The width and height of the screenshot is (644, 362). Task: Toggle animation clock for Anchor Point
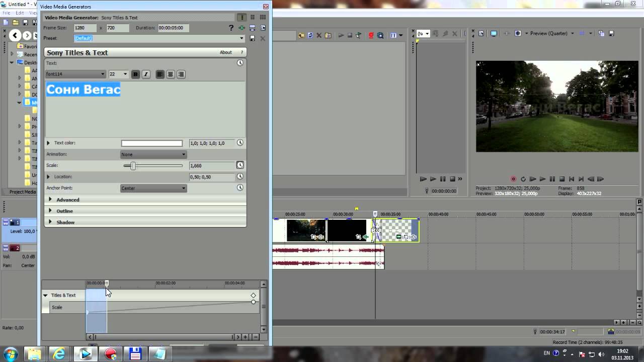(x=240, y=188)
